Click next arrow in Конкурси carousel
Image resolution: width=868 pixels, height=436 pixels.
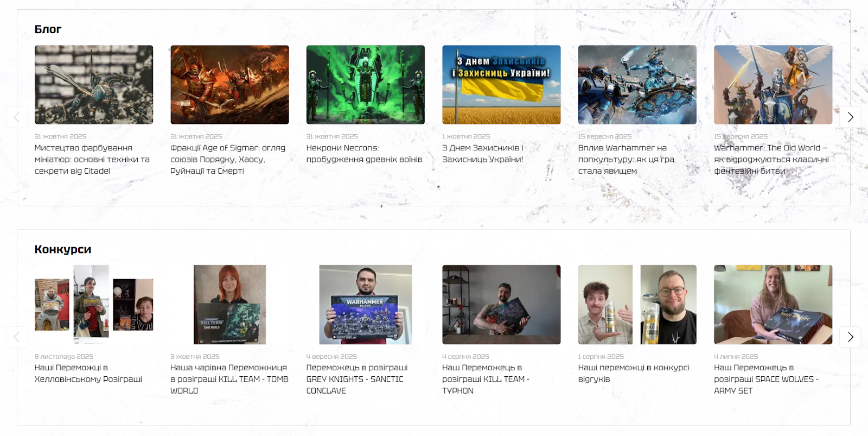[850, 337]
